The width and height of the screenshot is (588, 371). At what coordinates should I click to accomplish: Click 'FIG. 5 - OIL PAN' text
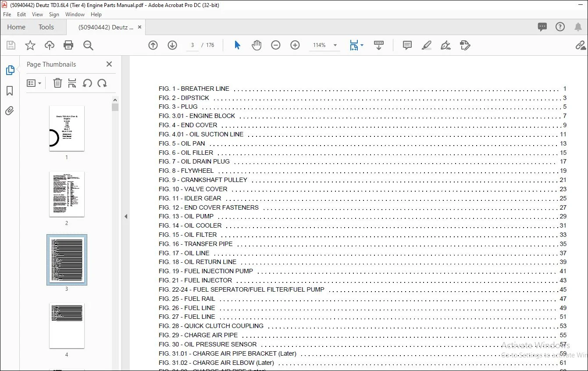(182, 143)
